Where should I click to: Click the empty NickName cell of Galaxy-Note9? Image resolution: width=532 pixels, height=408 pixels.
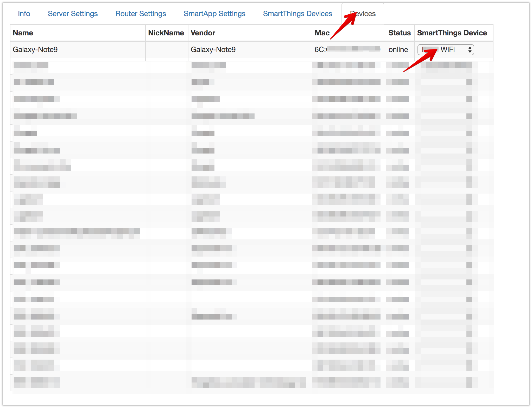(167, 49)
